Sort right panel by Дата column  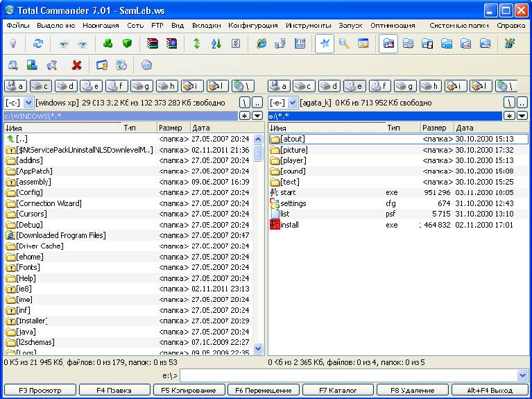point(491,128)
